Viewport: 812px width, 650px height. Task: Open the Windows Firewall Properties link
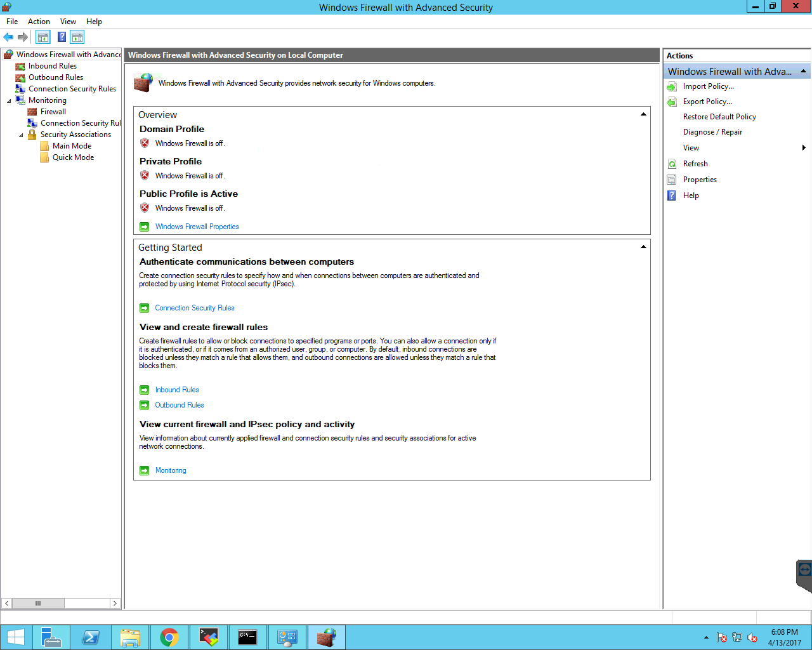[197, 227]
